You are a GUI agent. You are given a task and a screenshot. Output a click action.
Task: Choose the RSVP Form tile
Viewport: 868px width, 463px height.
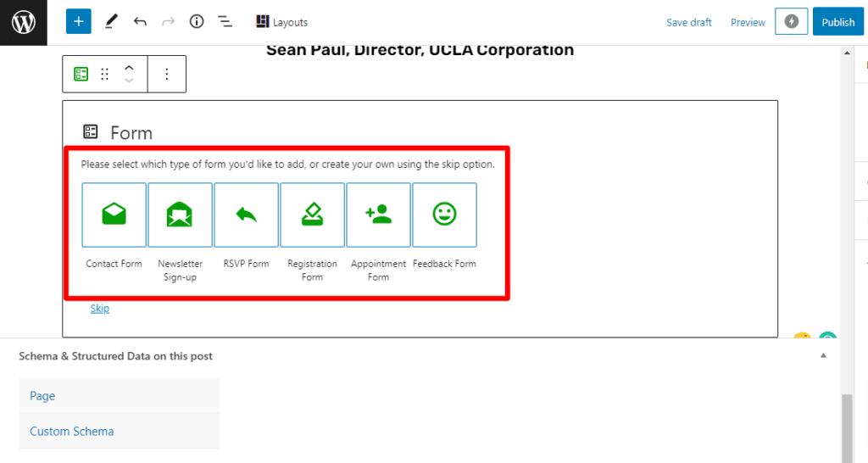tap(247, 215)
